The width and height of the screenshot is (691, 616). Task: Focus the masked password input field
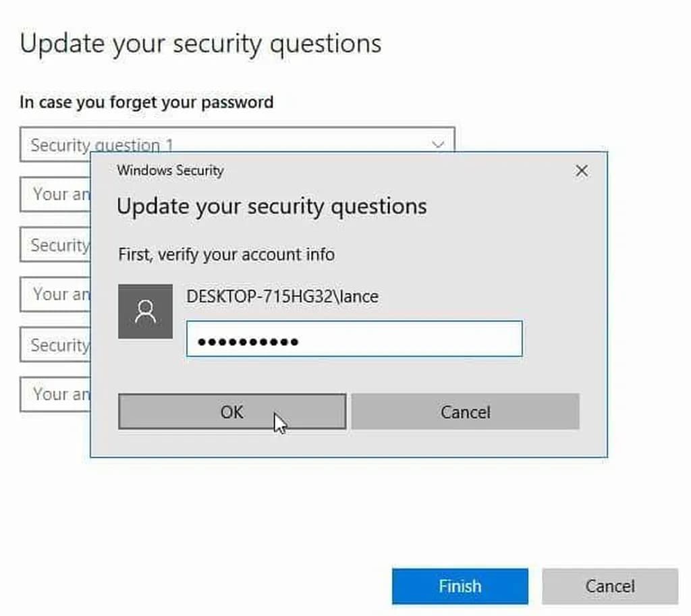click(x=354, y=339)
